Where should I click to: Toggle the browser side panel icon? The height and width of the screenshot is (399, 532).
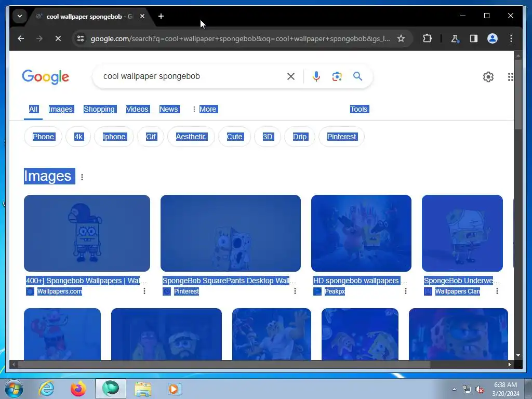coord(474,38)
